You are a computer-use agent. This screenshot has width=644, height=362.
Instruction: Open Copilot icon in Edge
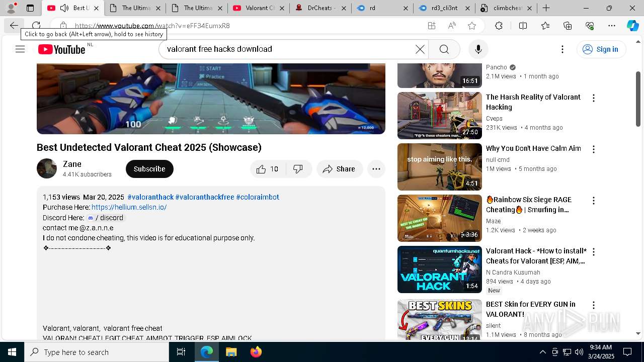tap(632, 26)
